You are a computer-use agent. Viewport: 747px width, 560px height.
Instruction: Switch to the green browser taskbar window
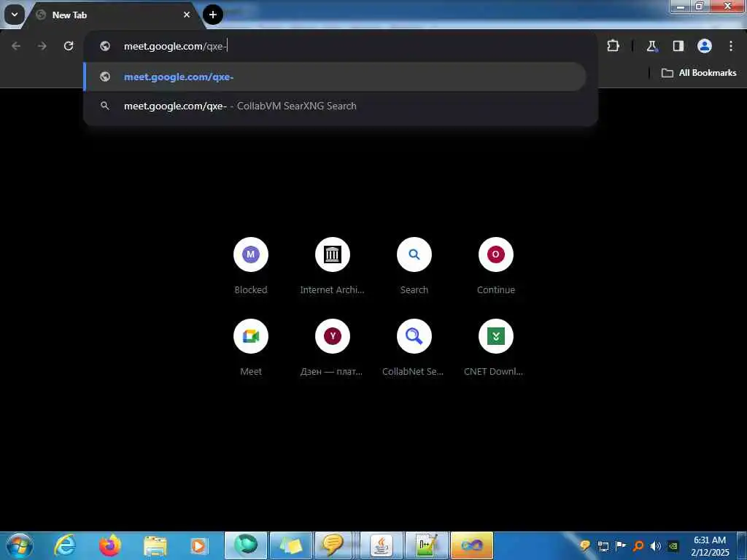pos(246,545)
